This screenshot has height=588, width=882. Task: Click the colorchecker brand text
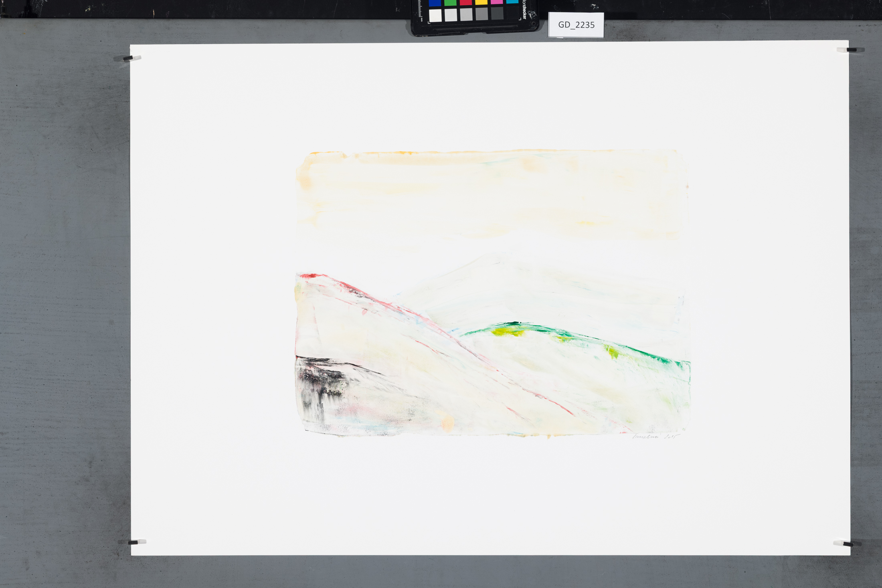point(524,10)
